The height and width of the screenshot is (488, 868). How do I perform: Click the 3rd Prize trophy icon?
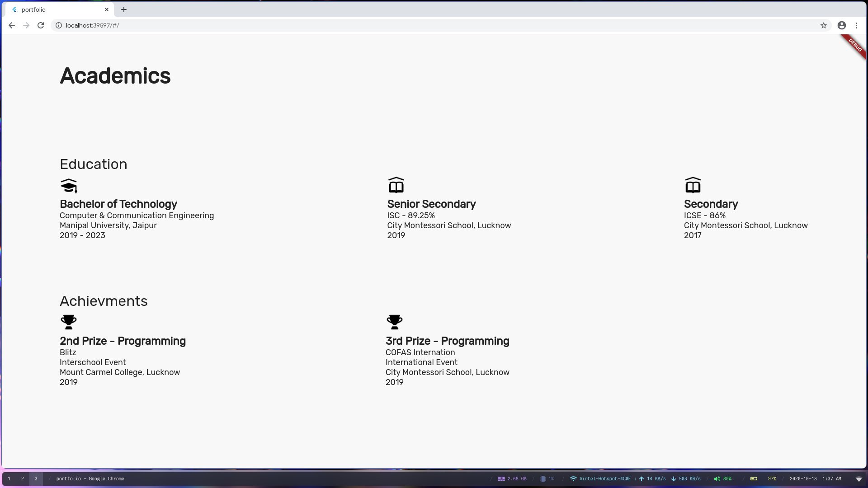[x=395, y=322]
